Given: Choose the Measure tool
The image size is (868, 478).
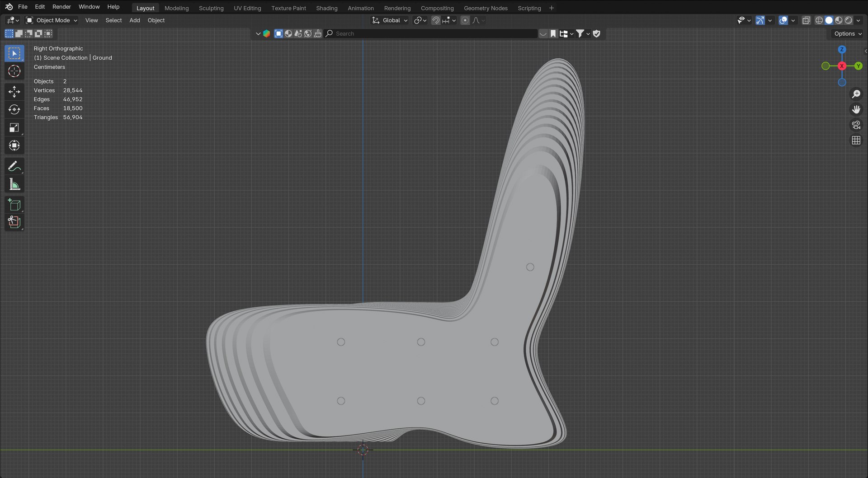Looking at the screenshot, I should [14, 184].
